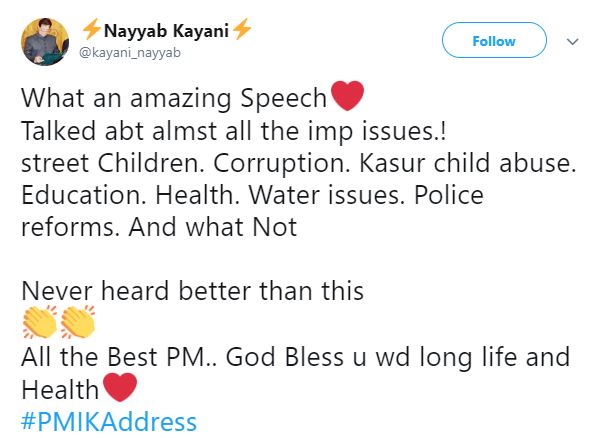Click the "What an amazing Speech" text

click(x=174, y=99)
